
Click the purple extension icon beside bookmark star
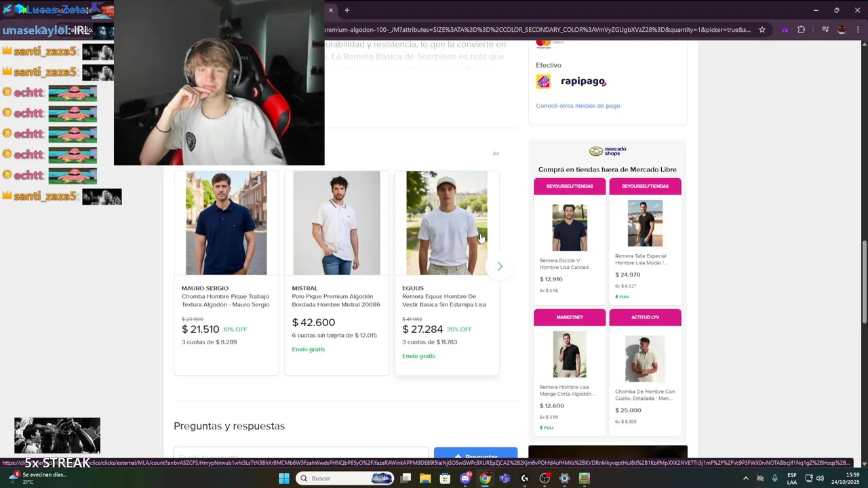pyautogui.click(x=785, y=30)
